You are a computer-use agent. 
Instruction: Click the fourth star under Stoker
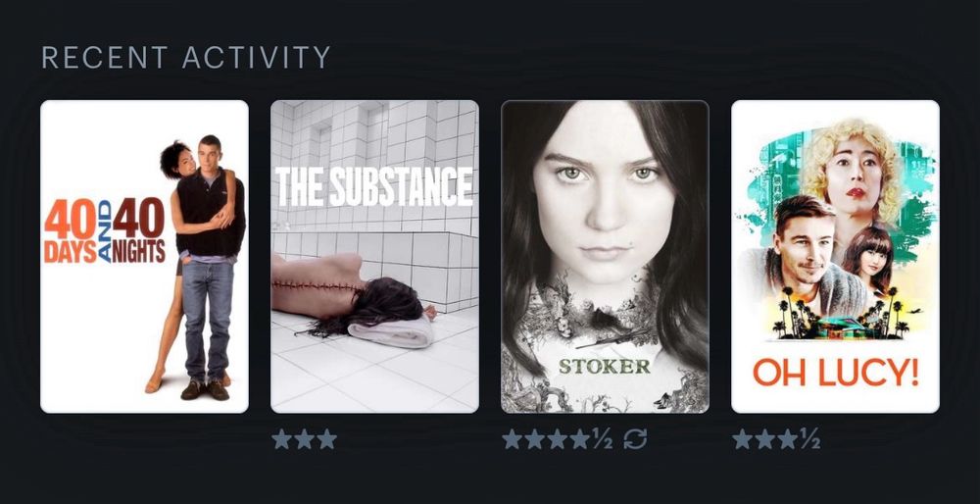(580, 439)
